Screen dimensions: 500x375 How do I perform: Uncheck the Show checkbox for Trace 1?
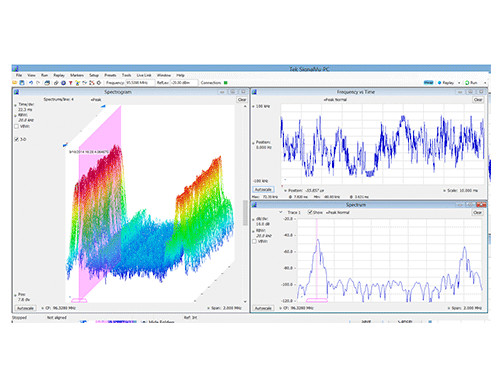pyautogui.click(x=310, y=212)
